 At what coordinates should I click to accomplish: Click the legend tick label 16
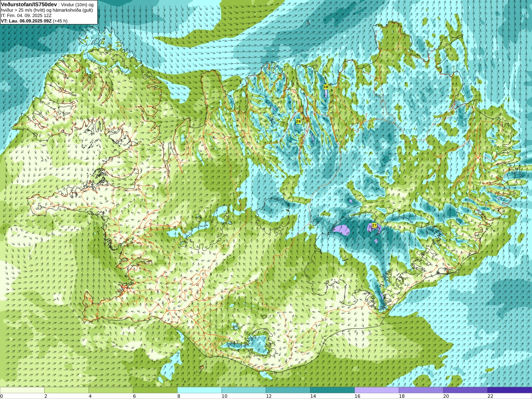(x=357, y=396)
